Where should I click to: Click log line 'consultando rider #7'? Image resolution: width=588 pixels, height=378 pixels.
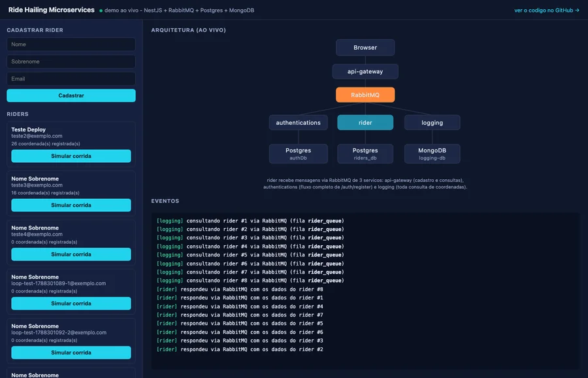point(250,272)
